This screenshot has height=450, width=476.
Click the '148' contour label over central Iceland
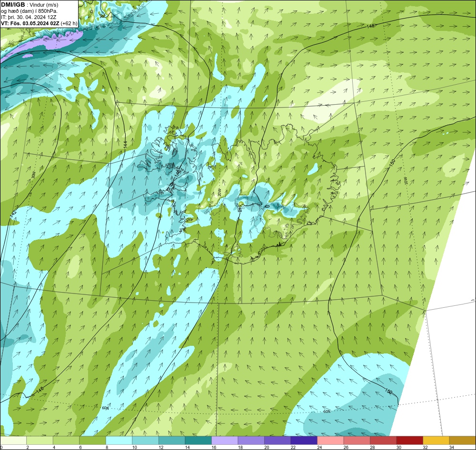tap(240, 208)
